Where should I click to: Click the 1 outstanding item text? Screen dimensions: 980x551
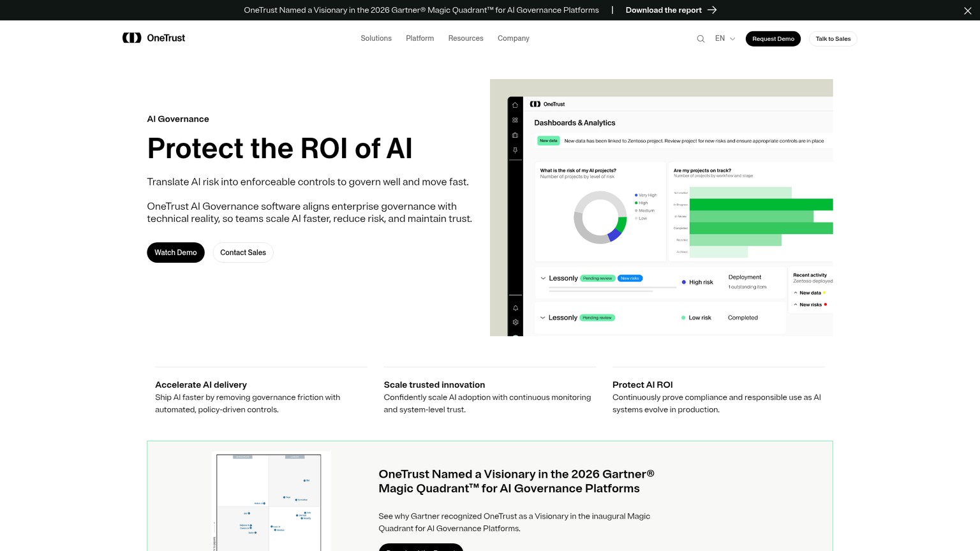click(747, 287)
